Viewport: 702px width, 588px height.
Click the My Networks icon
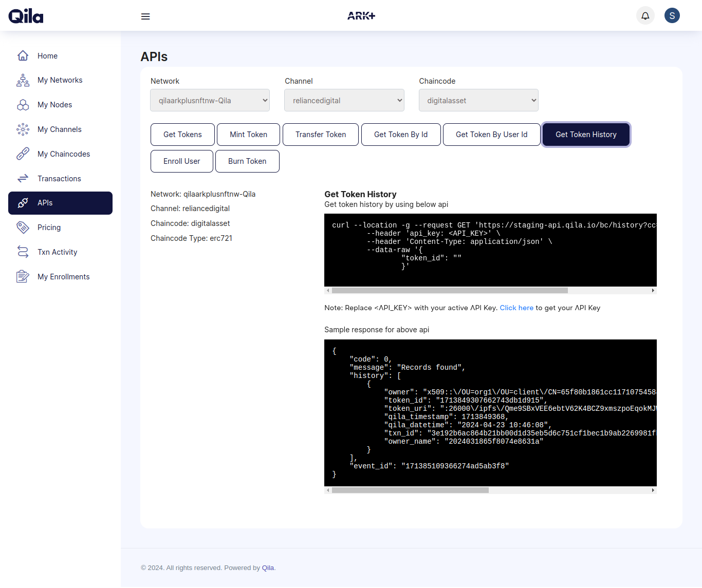click(23, 80)
